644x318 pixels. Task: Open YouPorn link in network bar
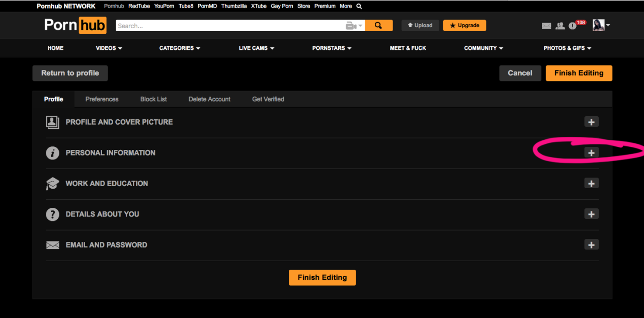click(x=164, y=6)
